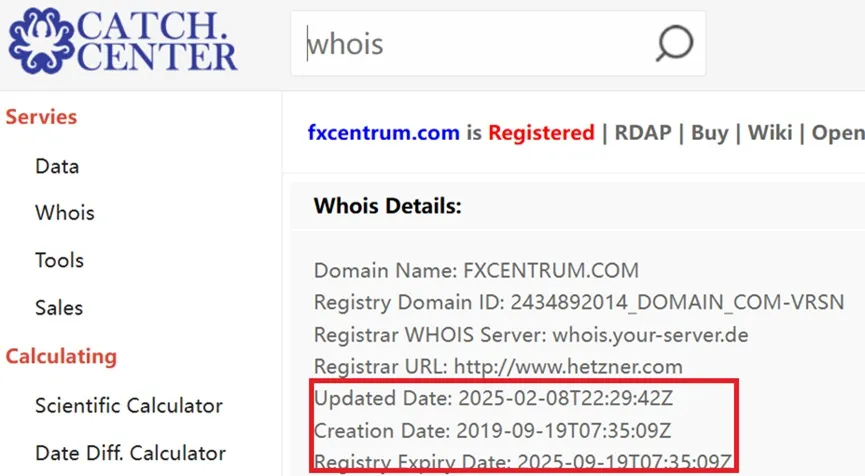Click the Calculating section heading

[61, 356]
